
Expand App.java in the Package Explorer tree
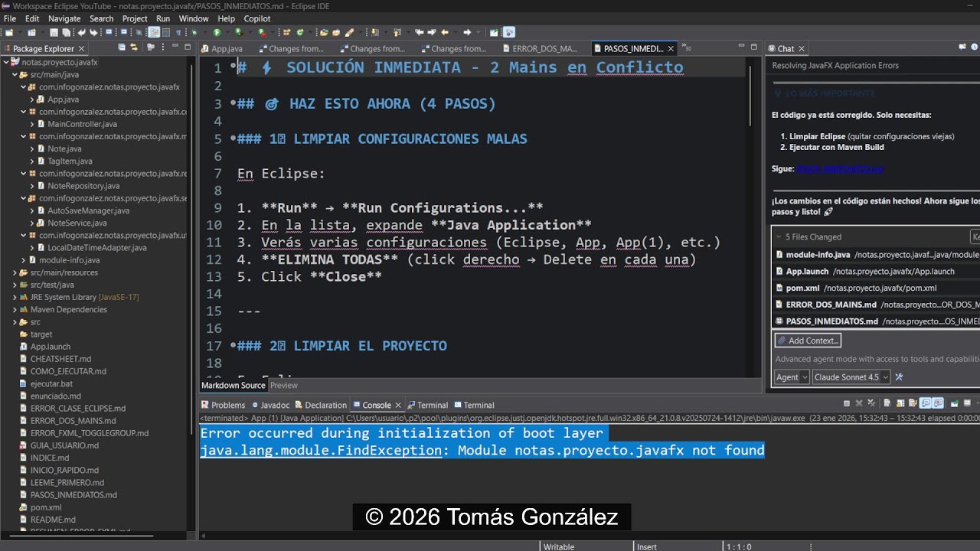tap(31, 99)
